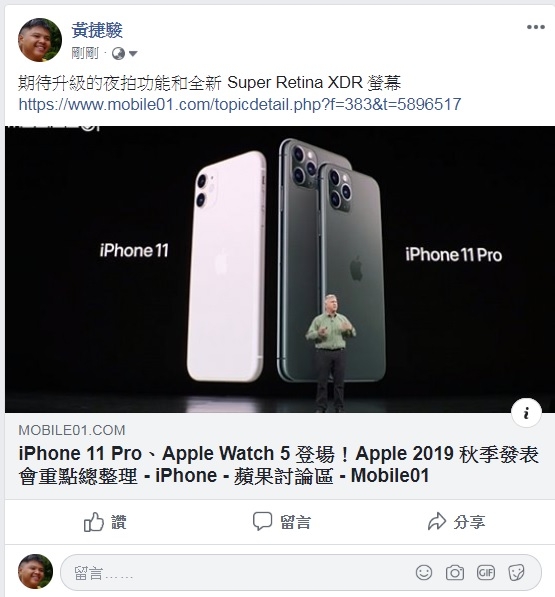Click the globe public privacy icon
The image size is (555, 597).
click(x=118, y=54)
